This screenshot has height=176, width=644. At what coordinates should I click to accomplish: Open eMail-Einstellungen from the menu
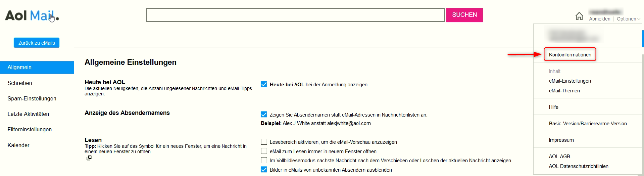coord(570,81)
